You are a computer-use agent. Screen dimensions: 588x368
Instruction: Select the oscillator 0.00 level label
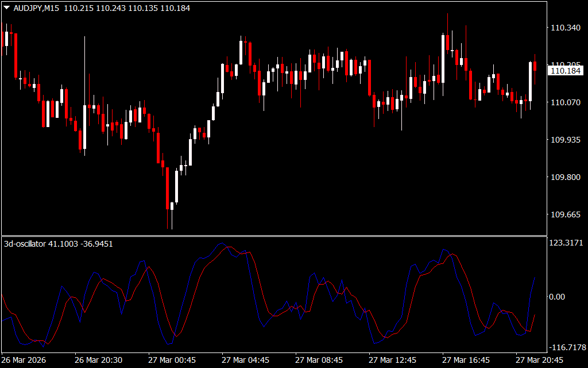point(558,297)
